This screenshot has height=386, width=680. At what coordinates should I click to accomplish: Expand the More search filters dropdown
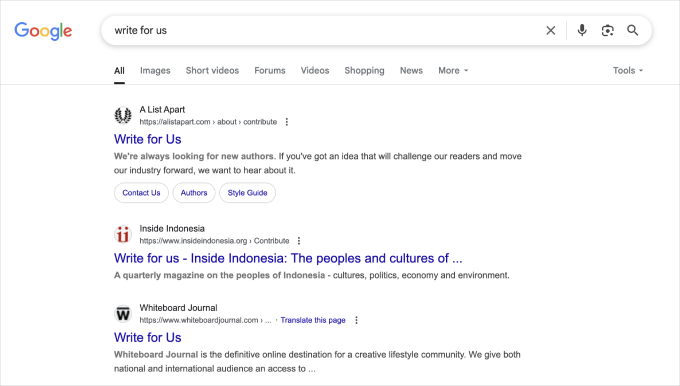tap(453, 70)
